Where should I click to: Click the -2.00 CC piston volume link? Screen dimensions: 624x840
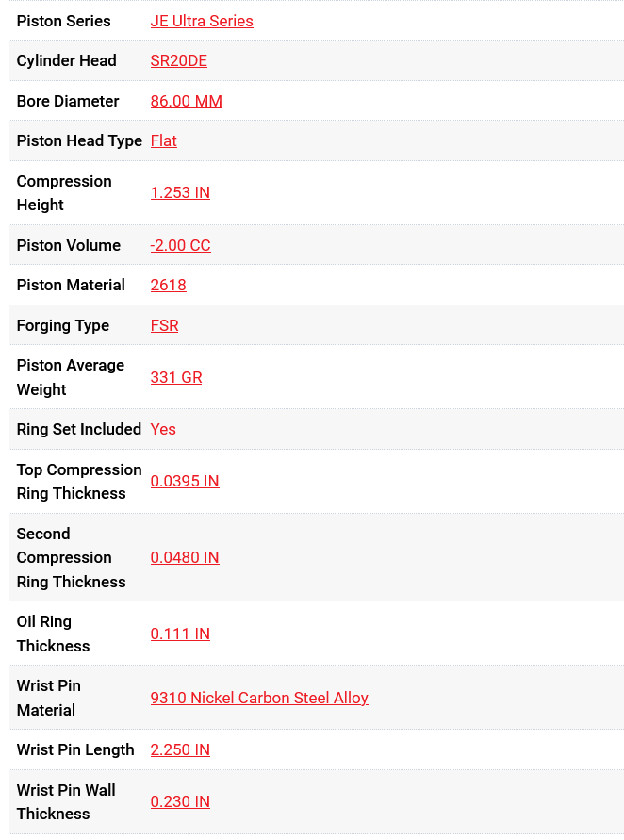[x=180, y=245]
